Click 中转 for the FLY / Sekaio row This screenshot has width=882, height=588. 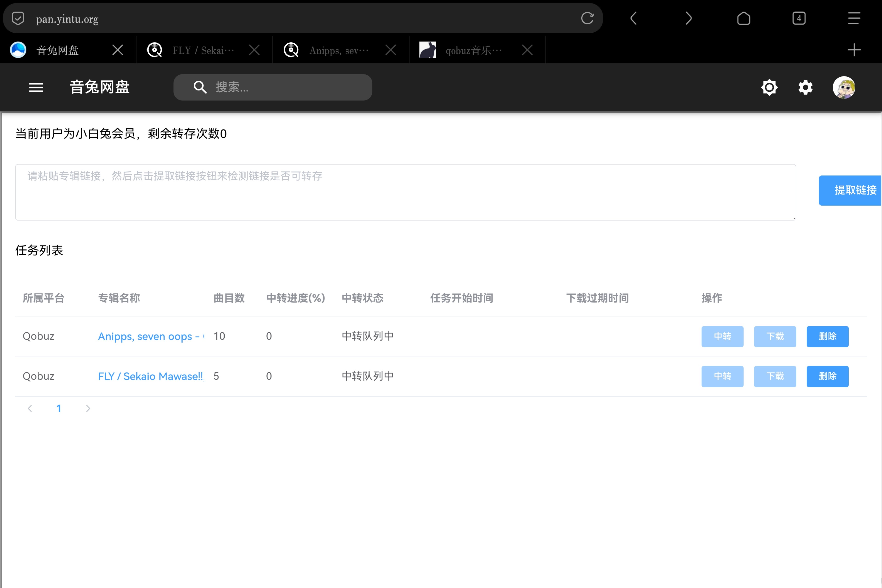click(722, 376)
